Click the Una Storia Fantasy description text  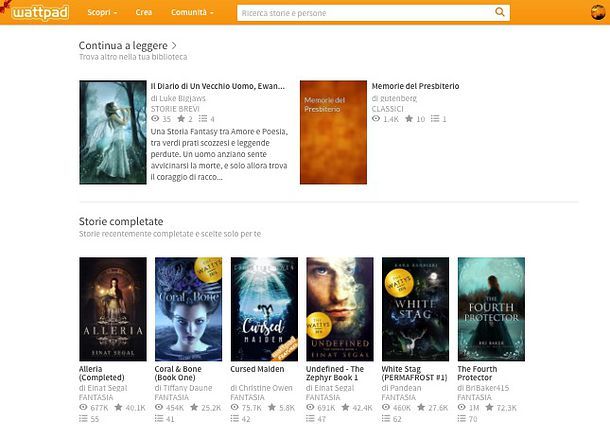(219, 155)
